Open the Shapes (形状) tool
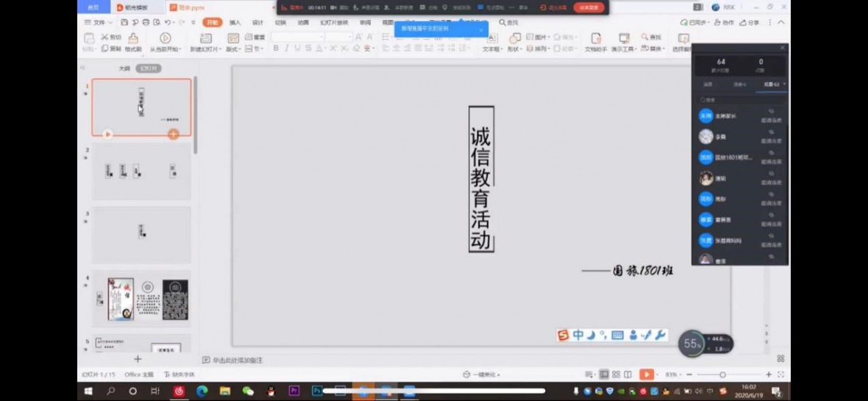Screen dimensions: 868x401 (x=513, y=43)
